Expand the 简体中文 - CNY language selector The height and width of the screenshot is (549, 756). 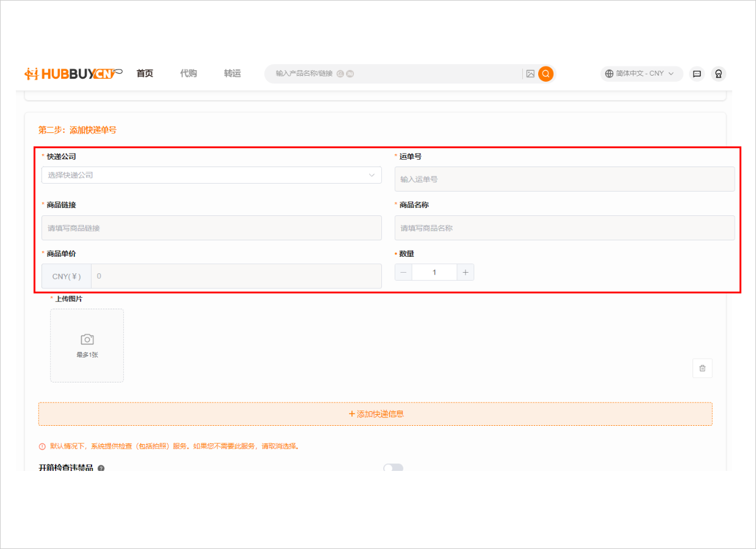click(x=641, y=74)
